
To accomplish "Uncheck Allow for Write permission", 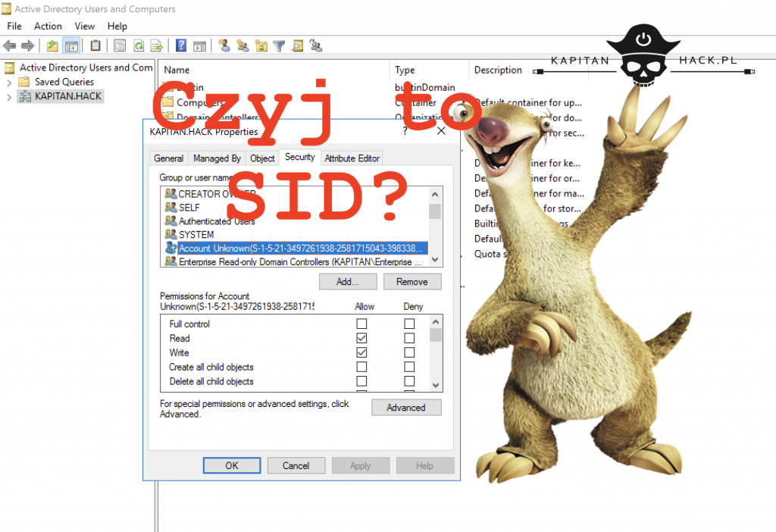I will tap(361, 352).
